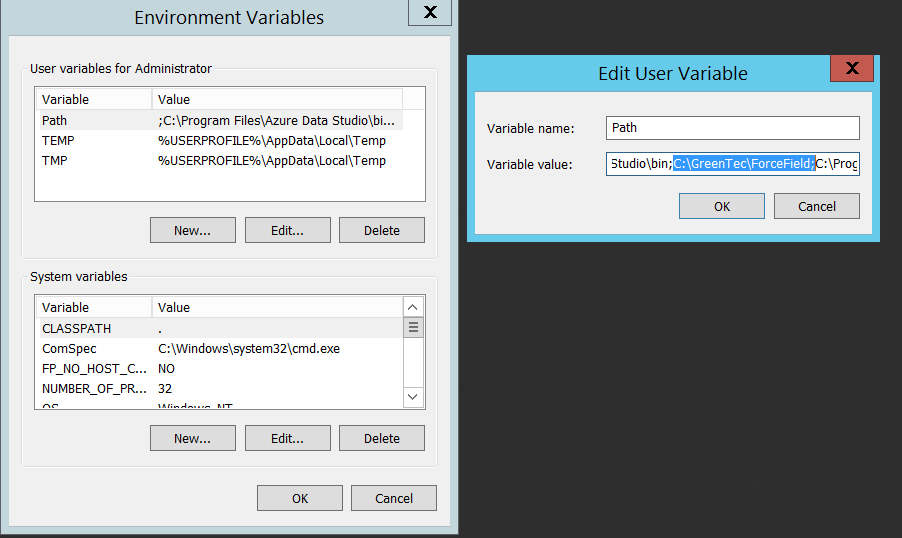Delete the selected user variable
Screen dimensions: 902x538
coord(381,230)
